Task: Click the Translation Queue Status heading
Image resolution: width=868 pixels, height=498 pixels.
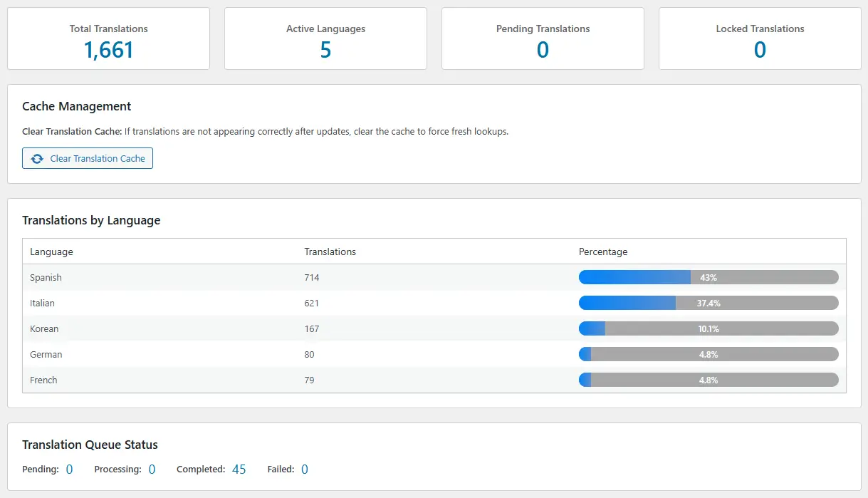Action: (90, 445)
